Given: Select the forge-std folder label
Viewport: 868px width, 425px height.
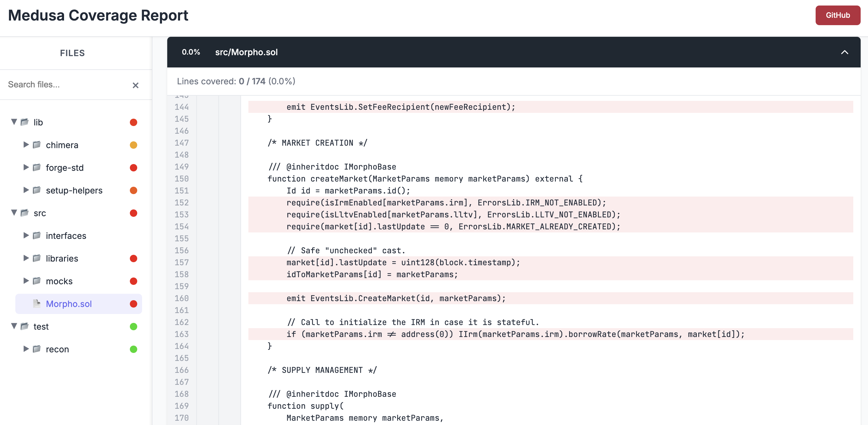Looking at the screenshot, I should click(x=65, y=168).
